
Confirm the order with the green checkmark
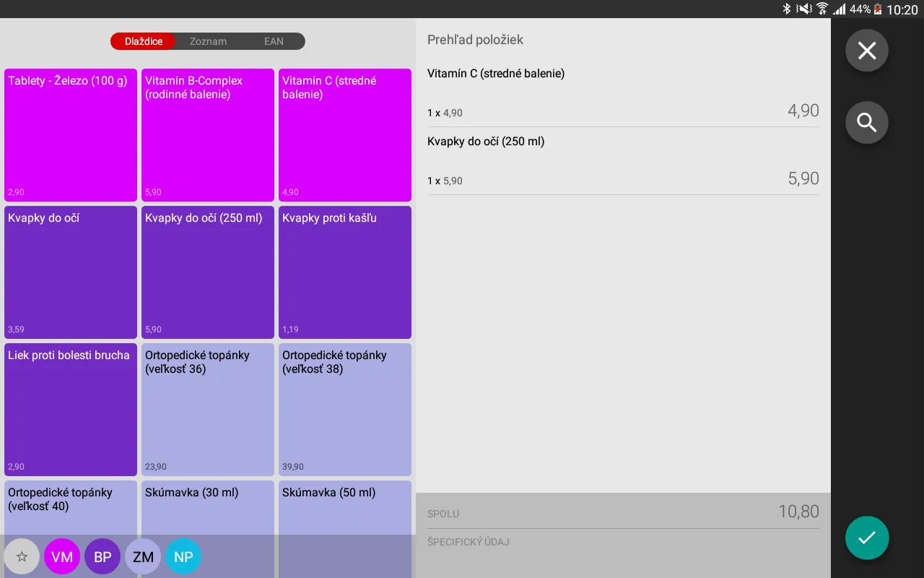pos(867,538)
